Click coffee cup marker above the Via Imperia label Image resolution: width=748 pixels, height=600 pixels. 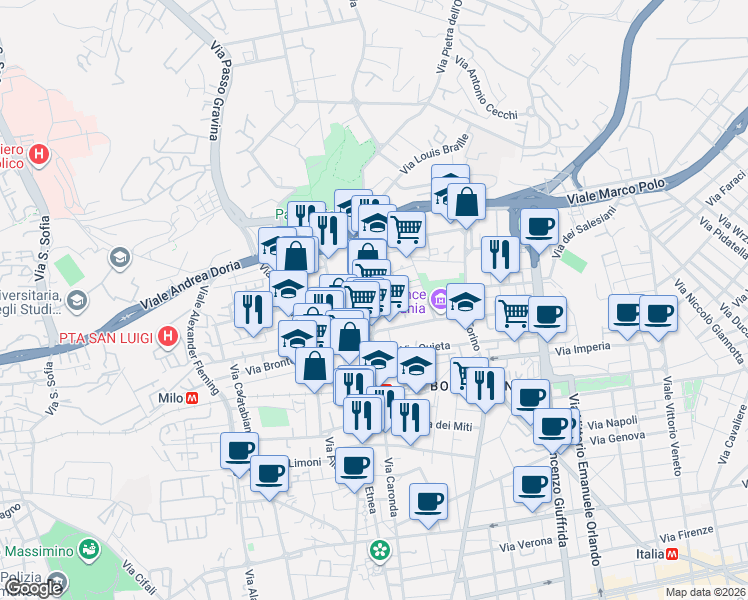[547, 315]
